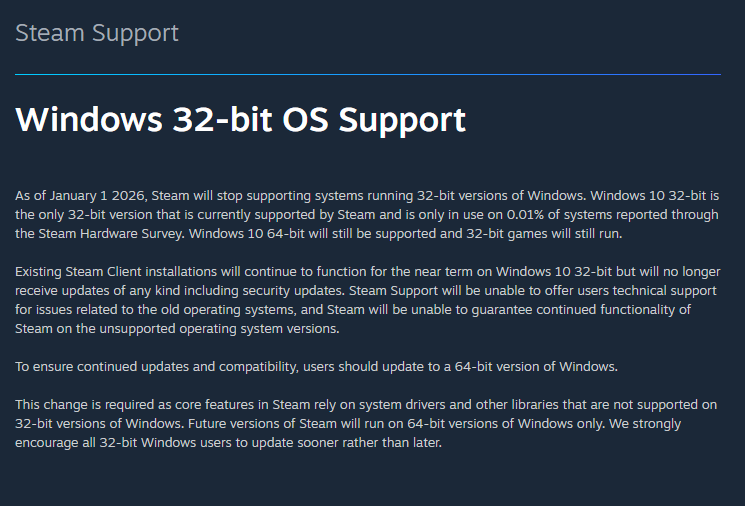The image size is (745, 506).
Task: Open the Steam Support header link
Action: pyautogui.click(x=96, y=33)
